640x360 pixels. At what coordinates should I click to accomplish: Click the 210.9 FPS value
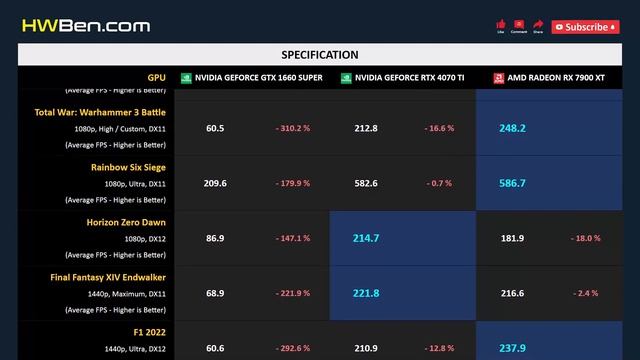pos(366,349)
